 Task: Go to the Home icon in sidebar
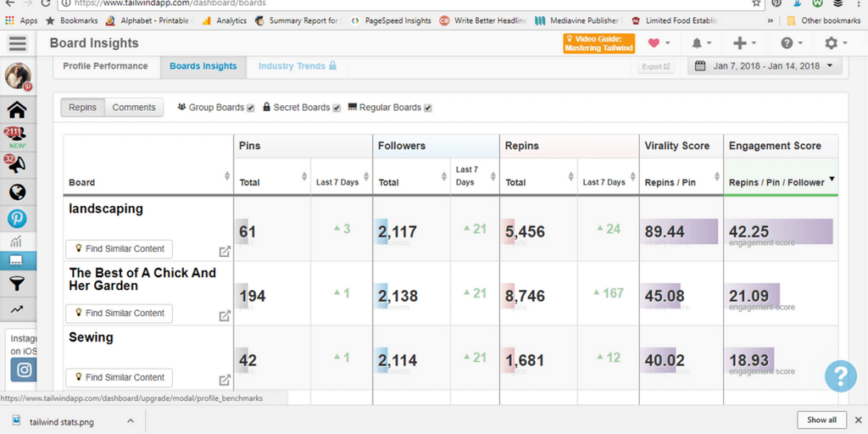coord(17,110)
